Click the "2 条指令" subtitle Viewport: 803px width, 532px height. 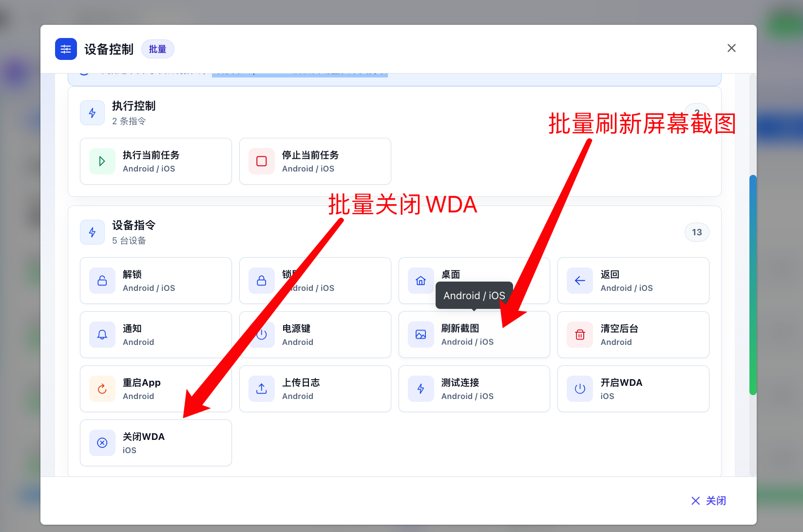click(129, 121)
